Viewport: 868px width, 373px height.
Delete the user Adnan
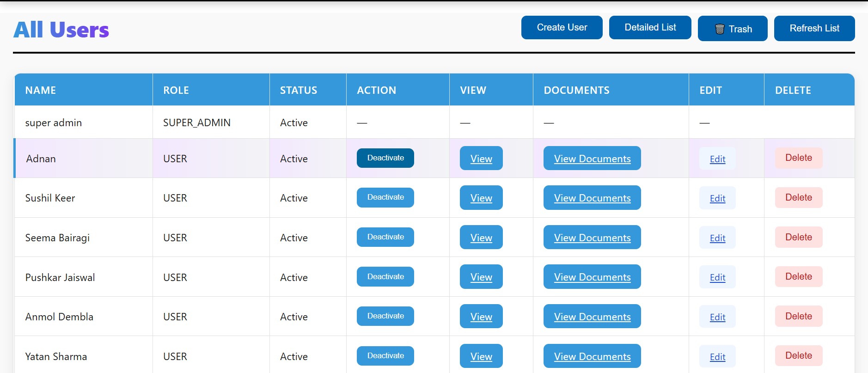point(799,158)
